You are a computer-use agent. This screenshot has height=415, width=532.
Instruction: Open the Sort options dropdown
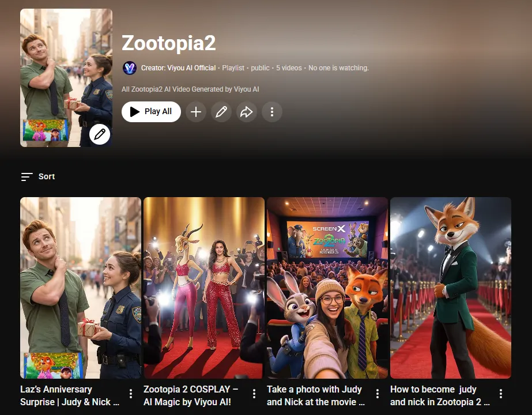point(38,176)
